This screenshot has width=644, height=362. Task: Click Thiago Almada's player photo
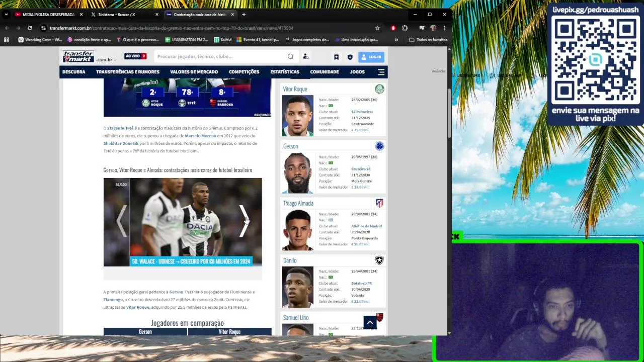point(297,230)
